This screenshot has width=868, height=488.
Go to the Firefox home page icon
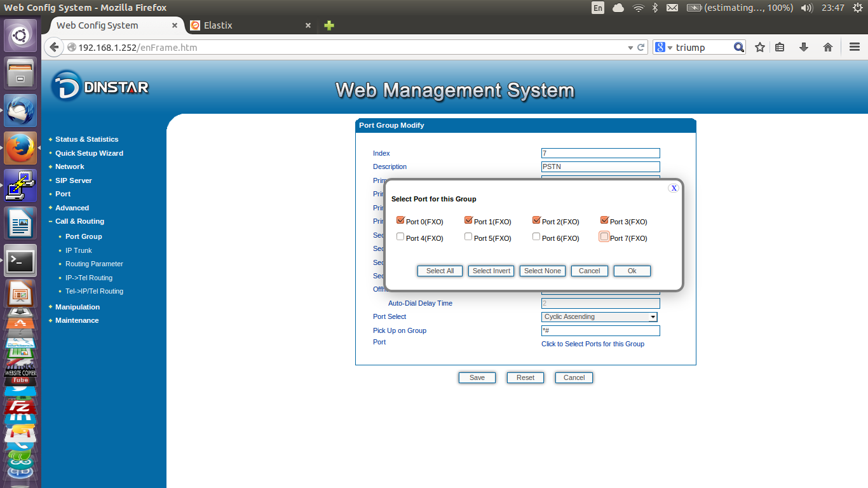pos(828,47)
